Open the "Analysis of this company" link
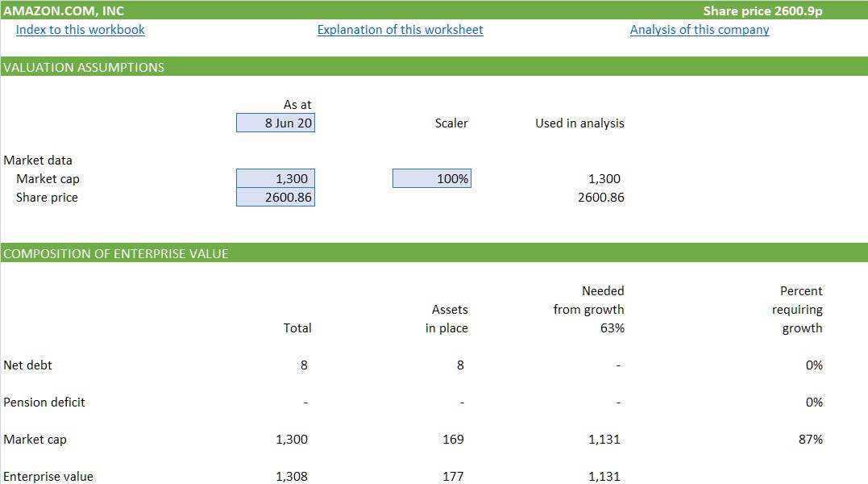The height and width of the screenshot is (484, 868). tap(700, 29)
